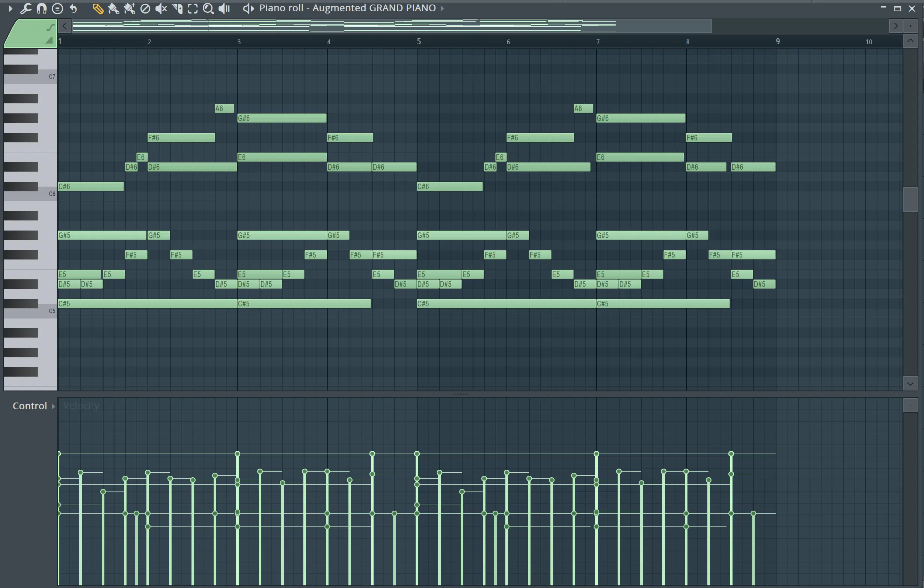This screenshot has width=924, height=588.
Task: Click the vertical scroll down arrow
Action: click(x=910, y=383)
